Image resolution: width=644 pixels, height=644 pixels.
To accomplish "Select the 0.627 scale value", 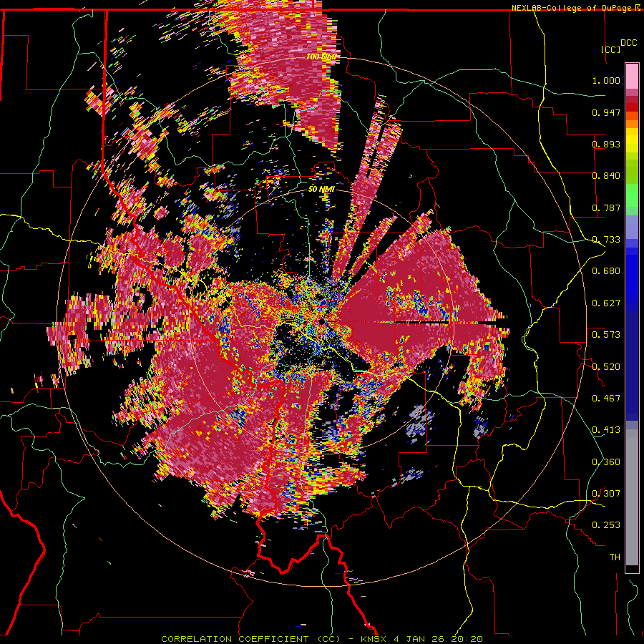I will (606, 303).
